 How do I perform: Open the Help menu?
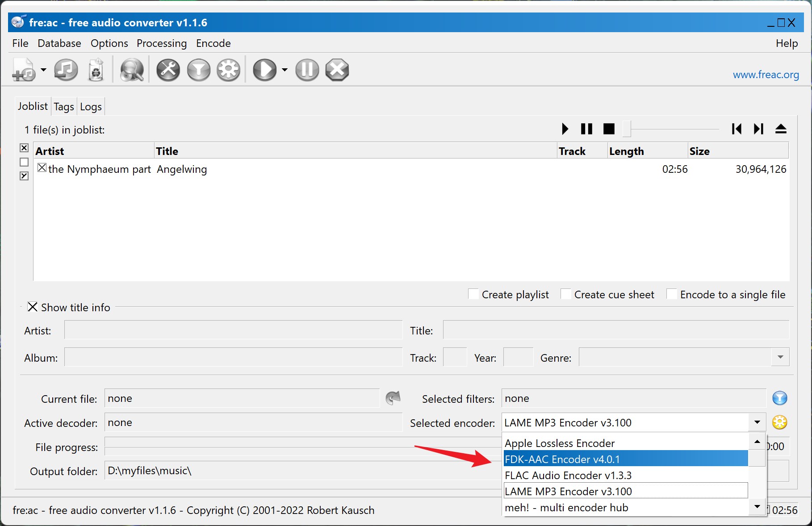[x=787, y=43]
